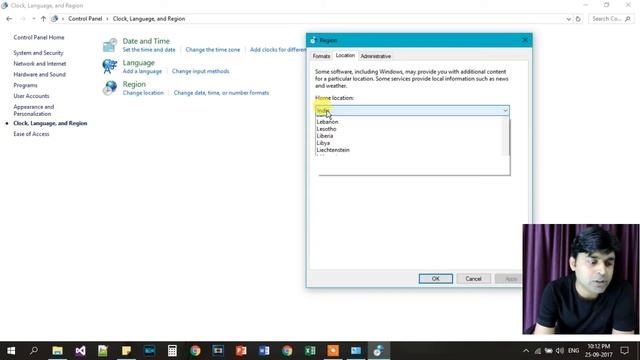Open Calculator from taskbar
This screenshot has height=360, width=640.
click(x=172, y=351)
